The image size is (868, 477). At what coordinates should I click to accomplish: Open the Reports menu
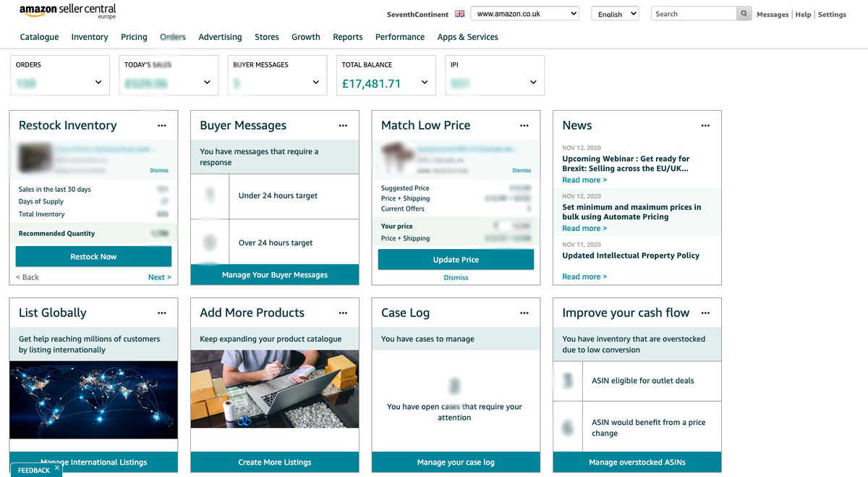click(x=348, y=37)
